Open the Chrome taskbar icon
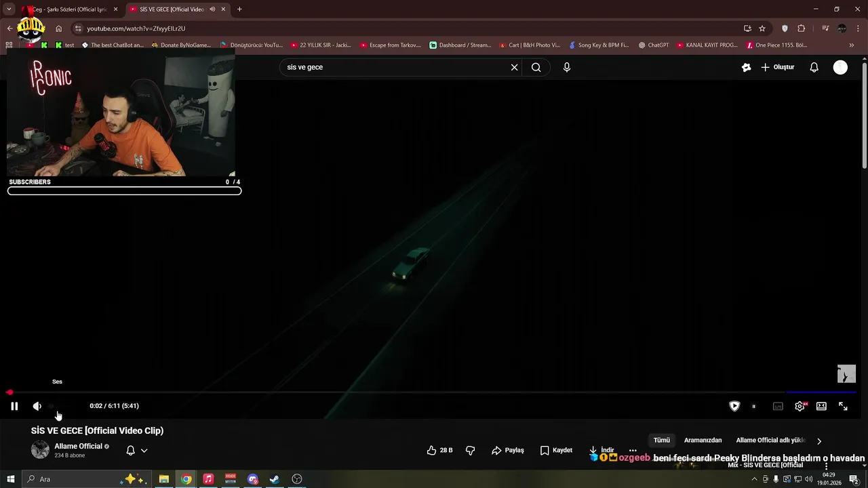 (186, 479)
